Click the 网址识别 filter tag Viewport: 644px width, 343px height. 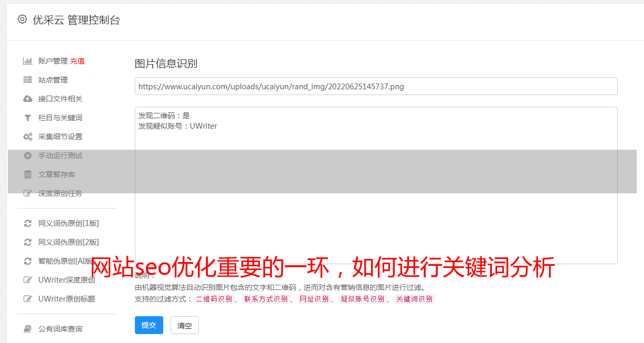(314, 299)
